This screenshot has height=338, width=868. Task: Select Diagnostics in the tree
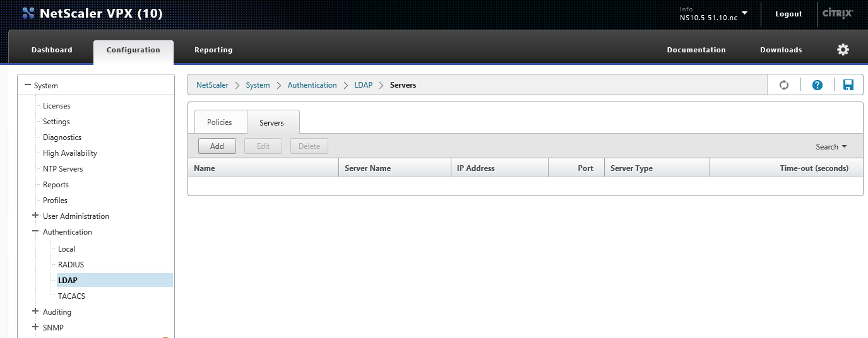62,137
